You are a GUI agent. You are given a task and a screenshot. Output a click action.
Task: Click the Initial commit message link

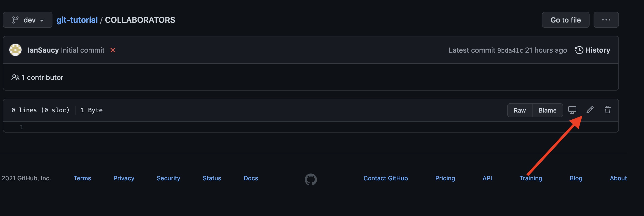pyautogui.click(x=82, y=50)
